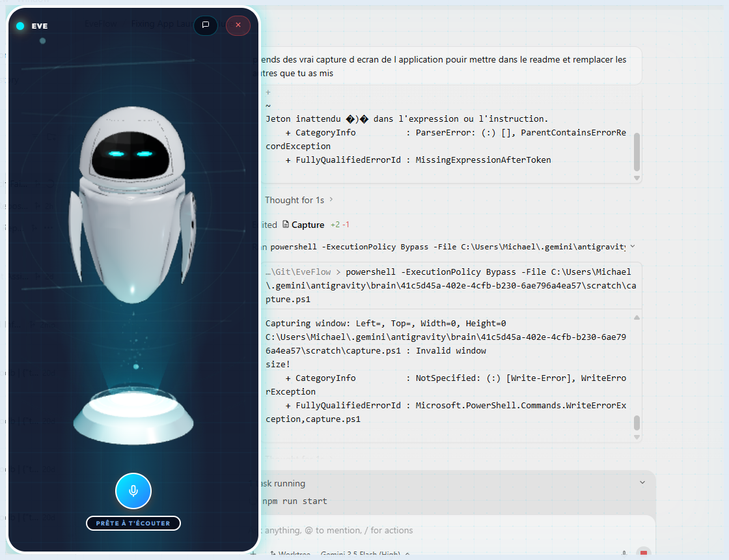Collapse the 'Task running' panel chevron
The height and width of the screenshot is (560, 729).
[642, 483]
